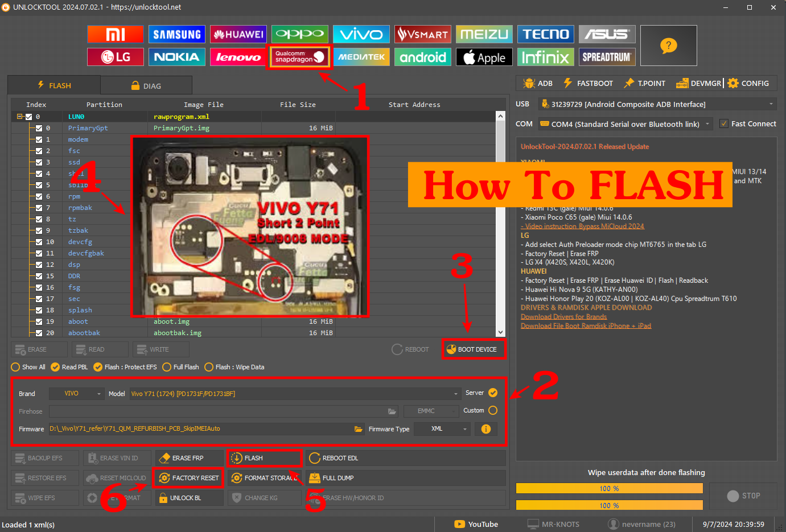Switch to the DIAG tab
786x532 pixels.
tap(146, 86)
